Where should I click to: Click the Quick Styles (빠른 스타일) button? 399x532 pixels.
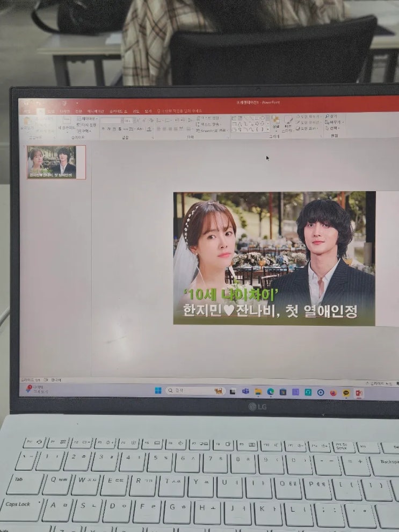tap(288, 124)
